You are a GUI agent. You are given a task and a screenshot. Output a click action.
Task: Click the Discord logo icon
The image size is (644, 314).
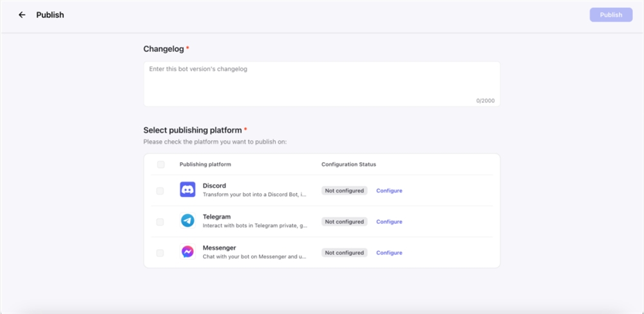[x=187, y=190]
